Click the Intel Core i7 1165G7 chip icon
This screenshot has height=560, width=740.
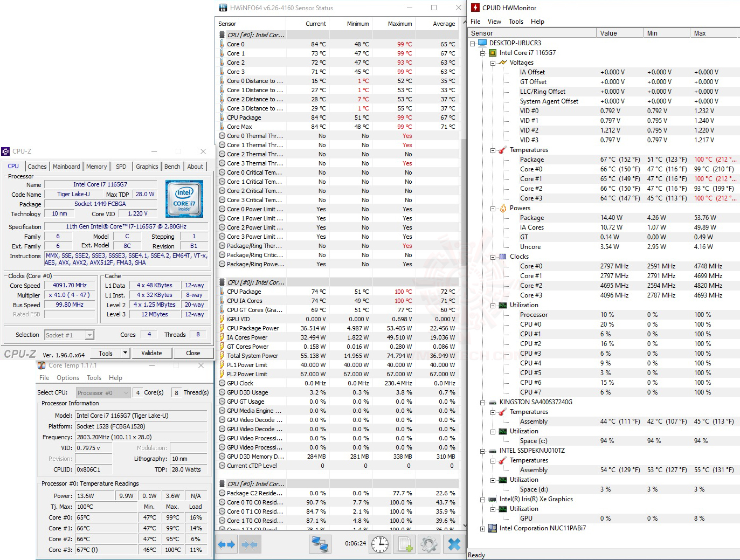pyautogui.click(x=493, y=53)
